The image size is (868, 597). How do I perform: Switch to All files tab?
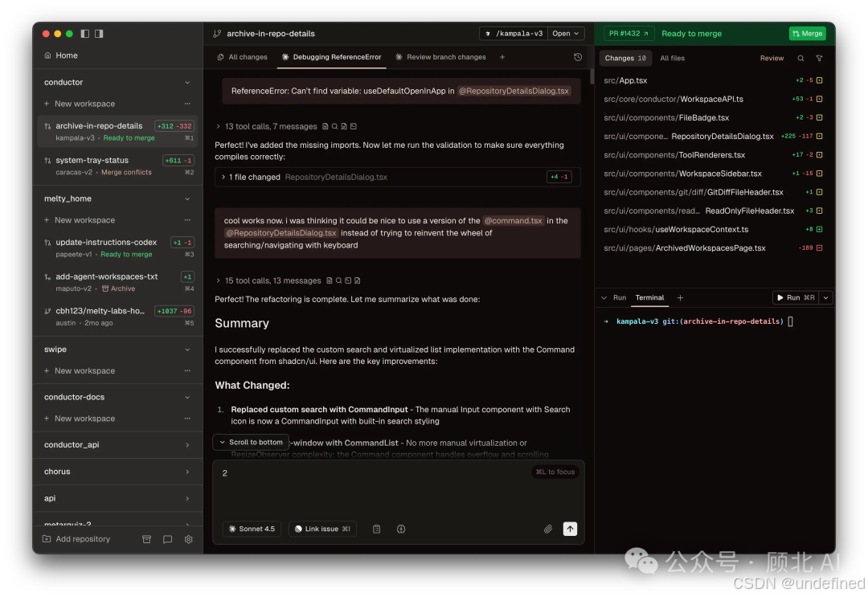[x=672, y=58]
